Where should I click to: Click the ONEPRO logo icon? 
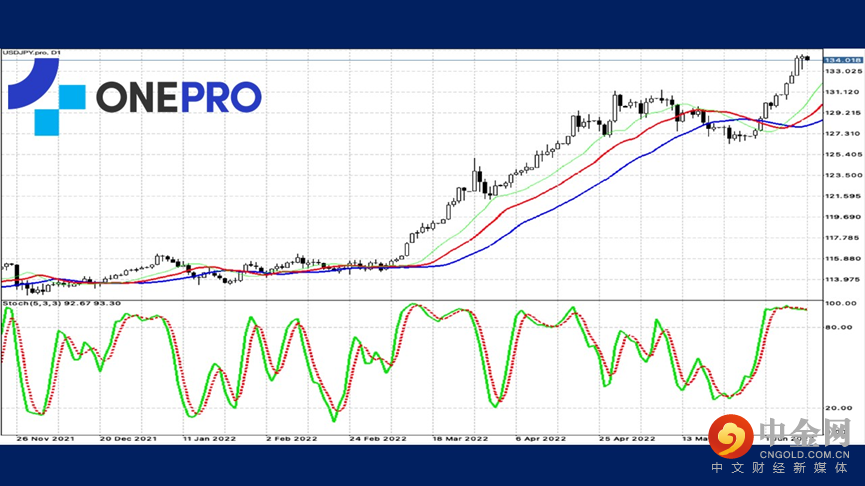(46, 97)
